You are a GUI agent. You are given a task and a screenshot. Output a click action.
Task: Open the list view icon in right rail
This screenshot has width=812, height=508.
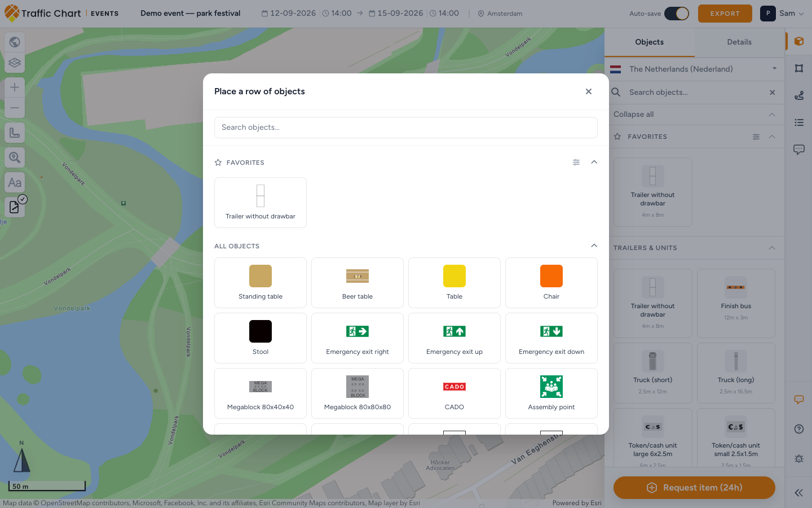799,122
